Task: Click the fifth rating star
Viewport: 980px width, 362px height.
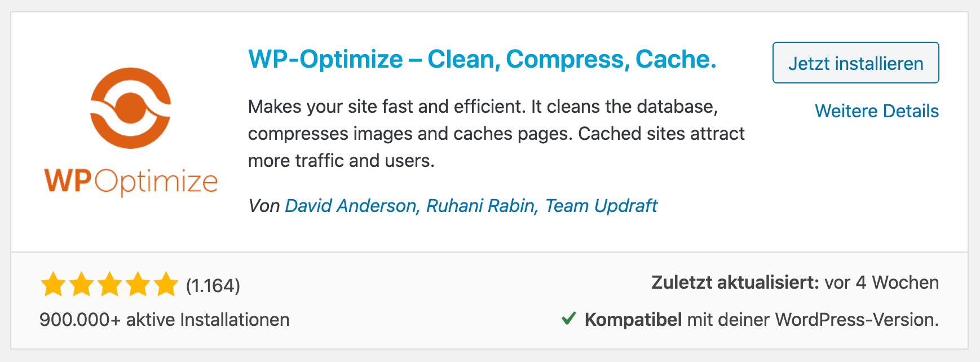Action: [x=166, y=284]
